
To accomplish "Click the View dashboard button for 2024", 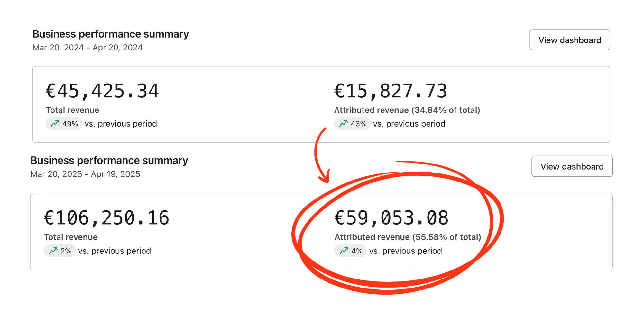I will [x=570, y=40].
